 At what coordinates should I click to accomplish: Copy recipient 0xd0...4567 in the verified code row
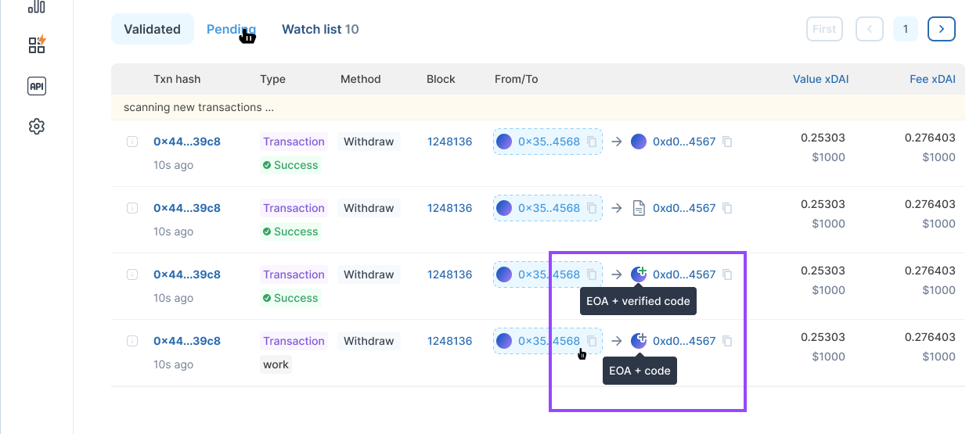point(727,274)
